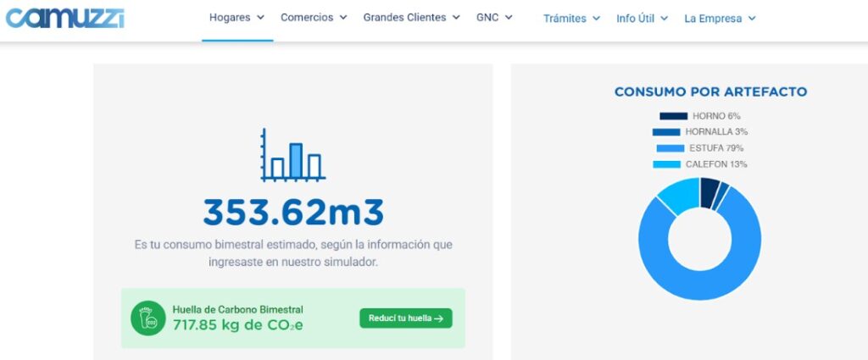Click the ESTUFA legend swatch

[x=670, y=148]
